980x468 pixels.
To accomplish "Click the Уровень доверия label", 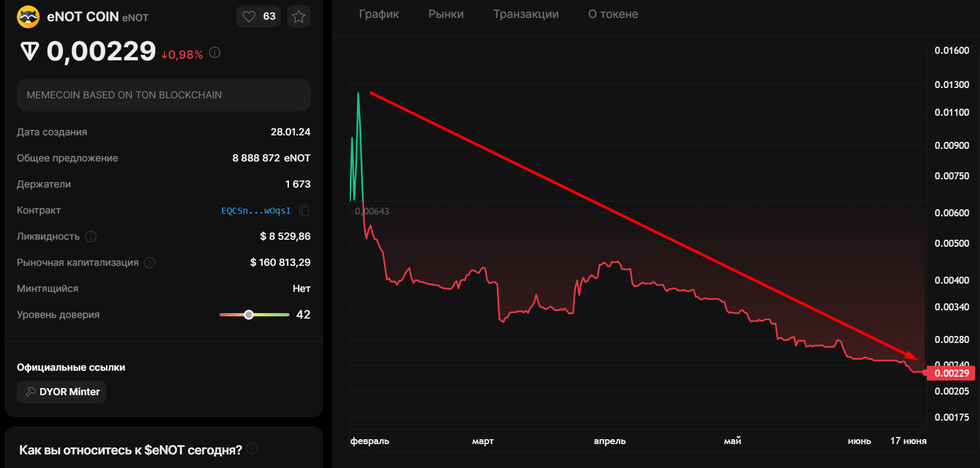I will (x=58, y=315).
